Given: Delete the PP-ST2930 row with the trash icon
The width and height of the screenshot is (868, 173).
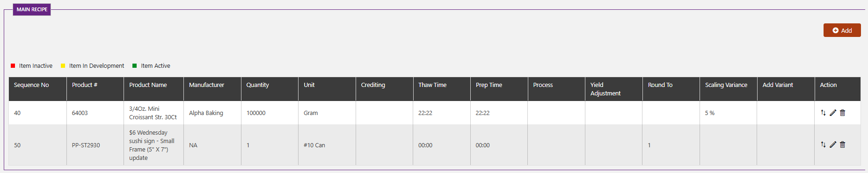Looking at the screenshot, I should [x=842, y=144].
